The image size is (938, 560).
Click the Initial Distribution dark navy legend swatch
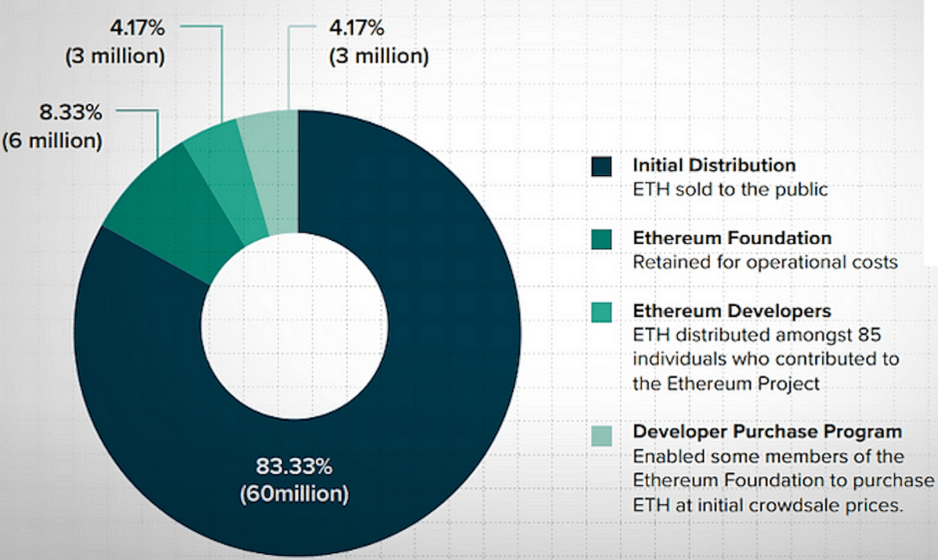pyautogui.click(x=602, y=166)
